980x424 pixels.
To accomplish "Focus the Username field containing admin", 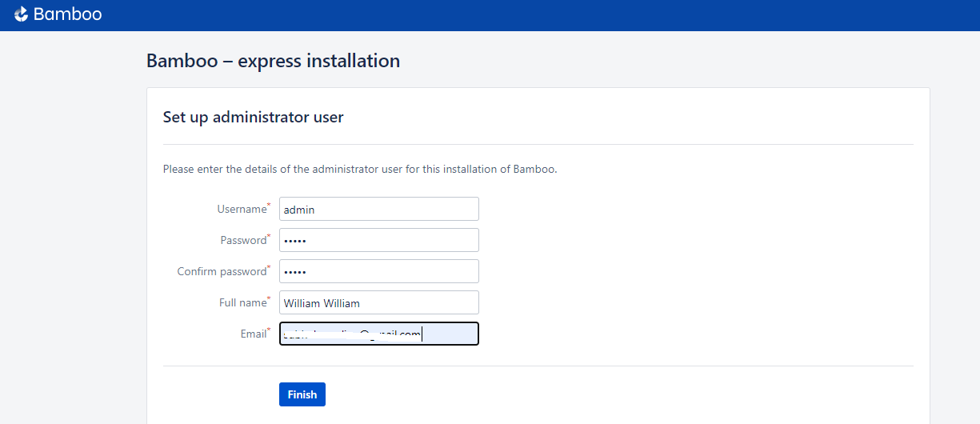I will tap(379, 209).
